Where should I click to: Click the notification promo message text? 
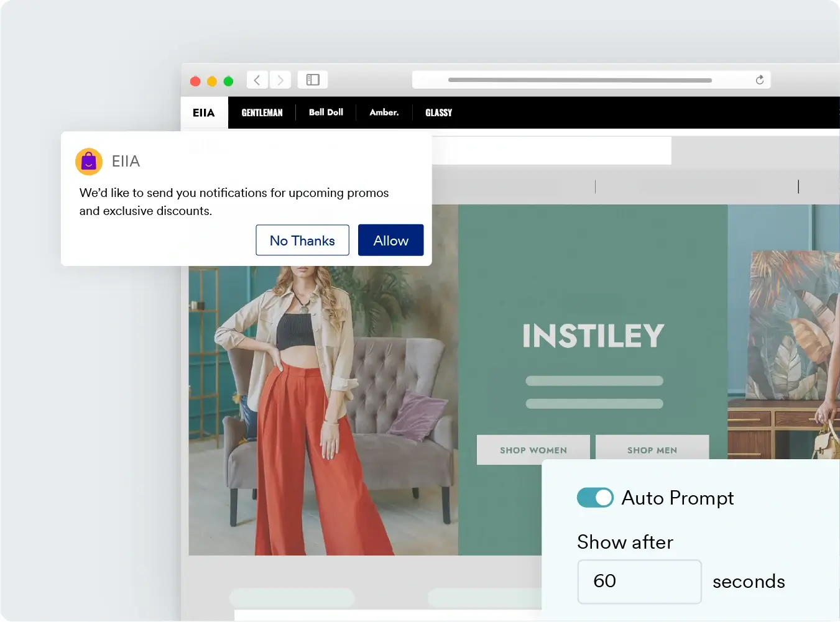(x=234, y=202)
